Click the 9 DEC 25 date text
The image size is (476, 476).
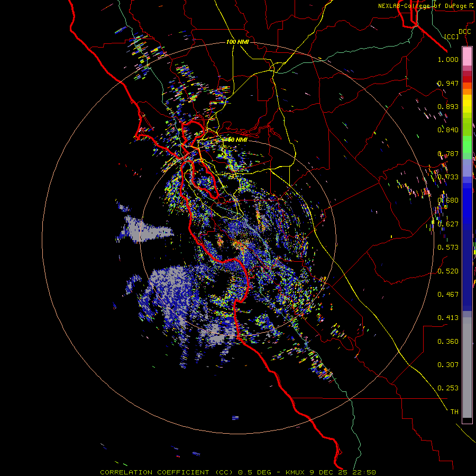329,472
